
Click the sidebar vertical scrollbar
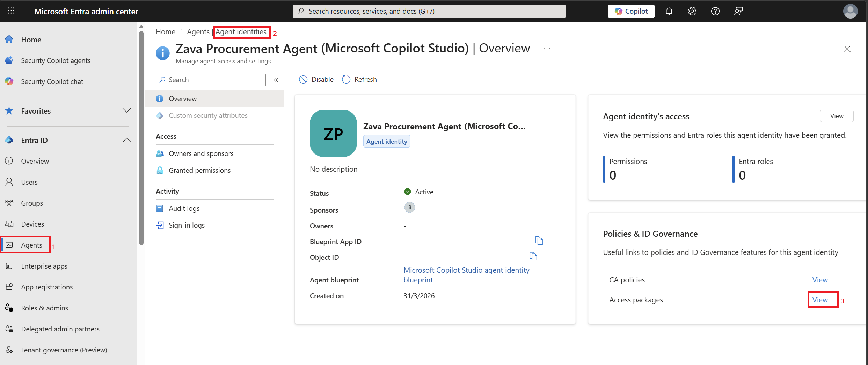[x=141, y=138]
